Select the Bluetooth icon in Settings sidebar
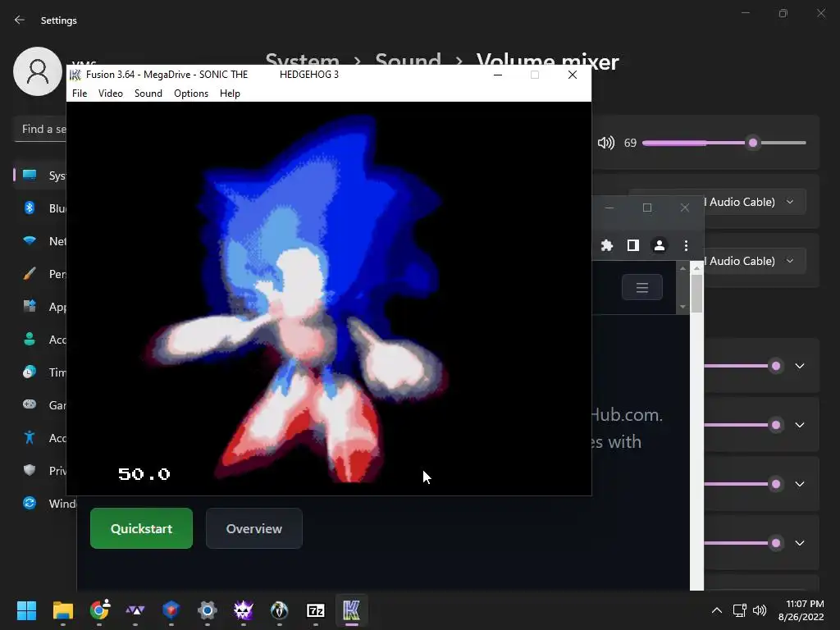This screenshot has height=630, width=840. click(x=30, y=208)
